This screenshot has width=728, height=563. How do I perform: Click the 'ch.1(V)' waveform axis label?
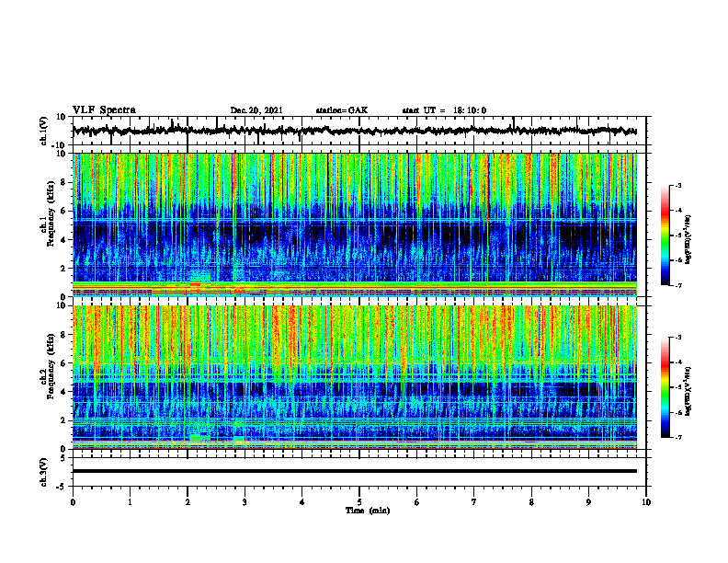click(44, 131)
